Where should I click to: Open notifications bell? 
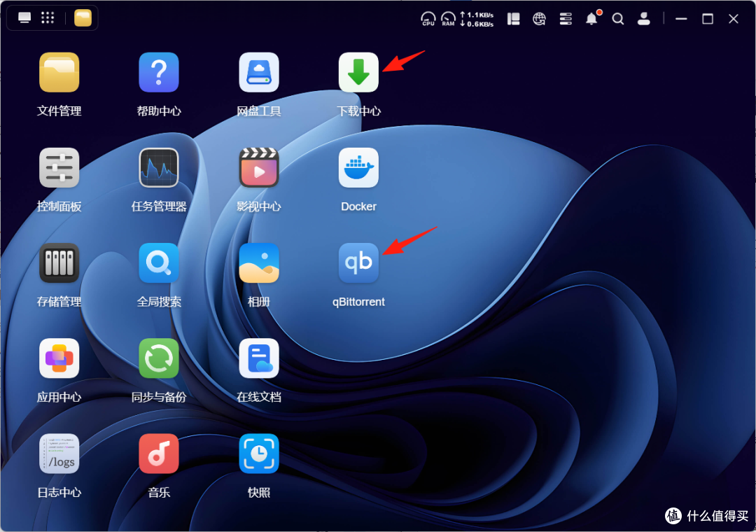click(x=592, y=18)
